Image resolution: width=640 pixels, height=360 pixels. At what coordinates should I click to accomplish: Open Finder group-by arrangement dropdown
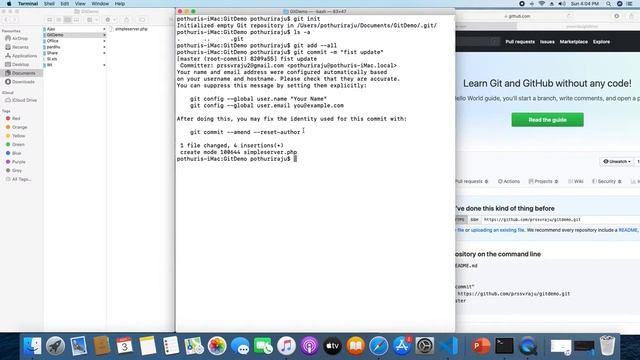coord(92,20)
